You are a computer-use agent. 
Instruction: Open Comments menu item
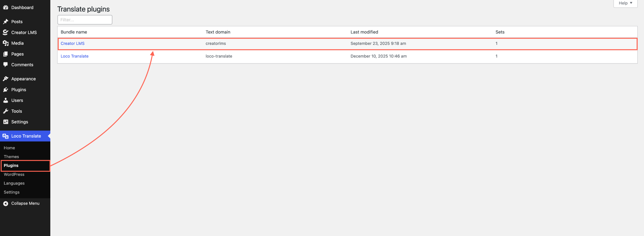pos(22,65)
